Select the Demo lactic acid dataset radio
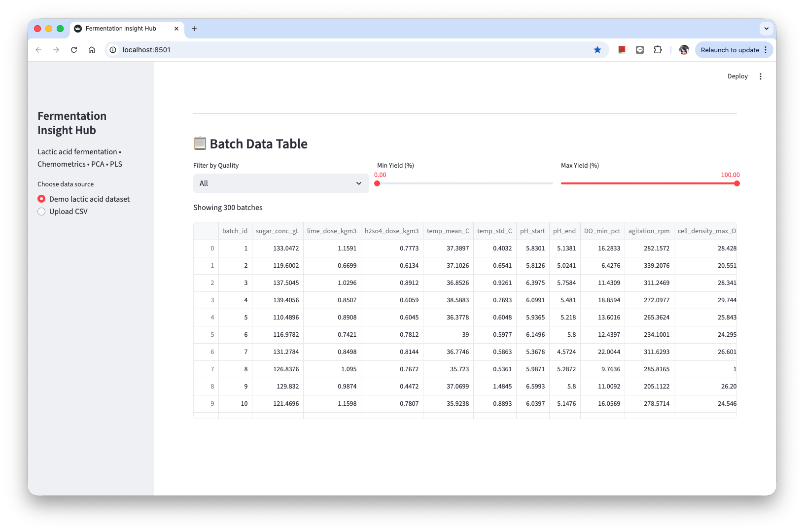The height and width of the screenshot is (532, 804). pyautogui.click(x=41, y=199)
